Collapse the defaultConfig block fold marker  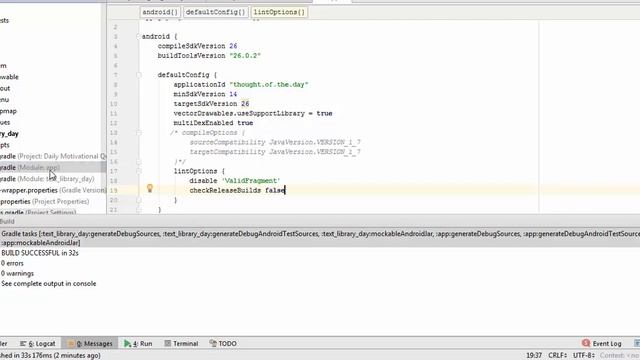pyautogui.click(x=139, y=75)
